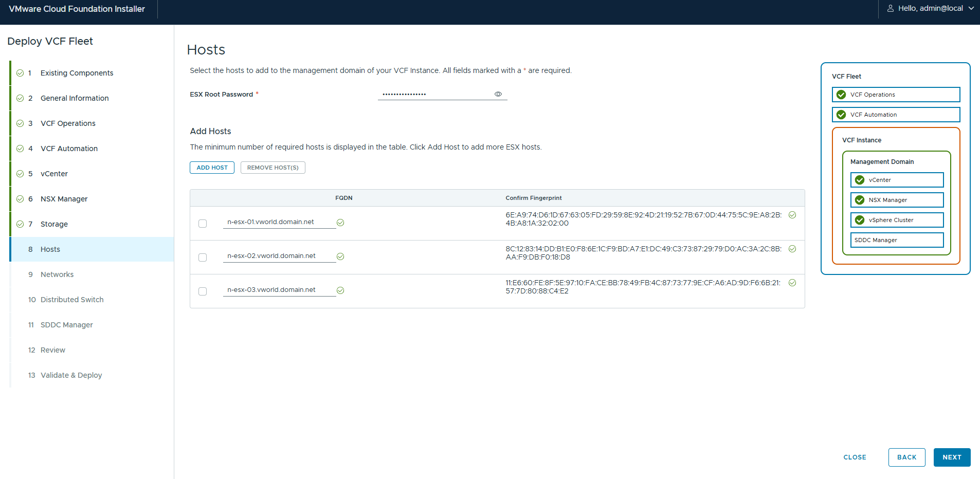Tick the checkbox for n-esx-02.vworld.domain.net
The height and width of the screenshot is (479, 980).
tap(203, 257)
